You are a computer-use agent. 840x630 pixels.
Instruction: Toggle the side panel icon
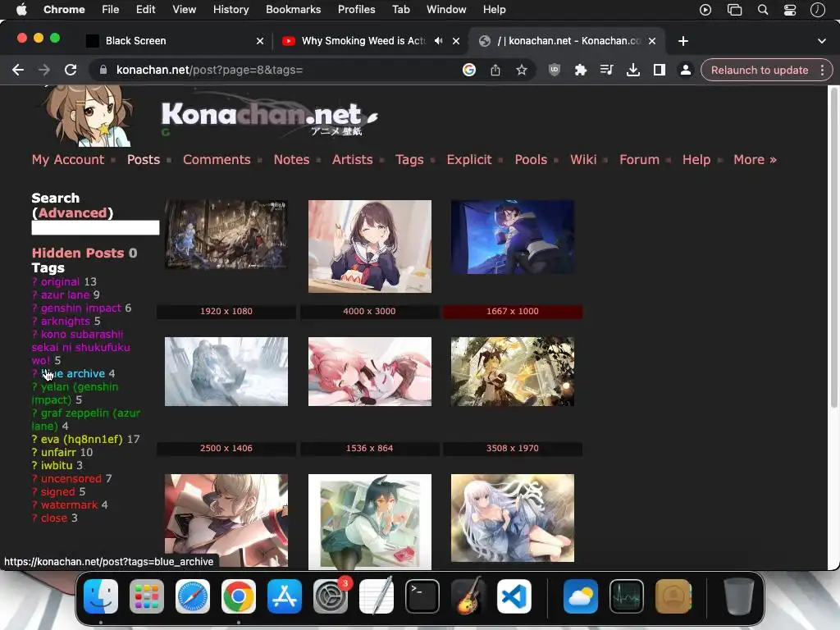pyautogui.click(x=659, y=71)
